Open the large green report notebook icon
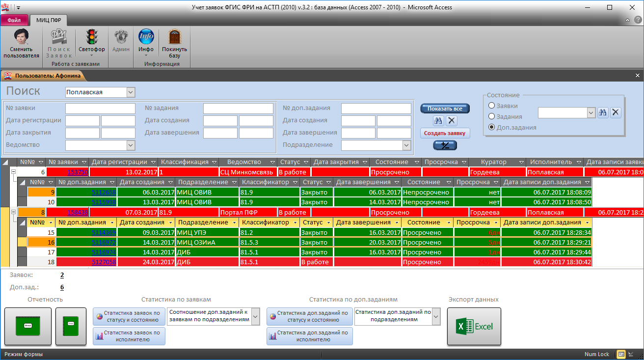This screenshot has width=644, height=360. 28,326
